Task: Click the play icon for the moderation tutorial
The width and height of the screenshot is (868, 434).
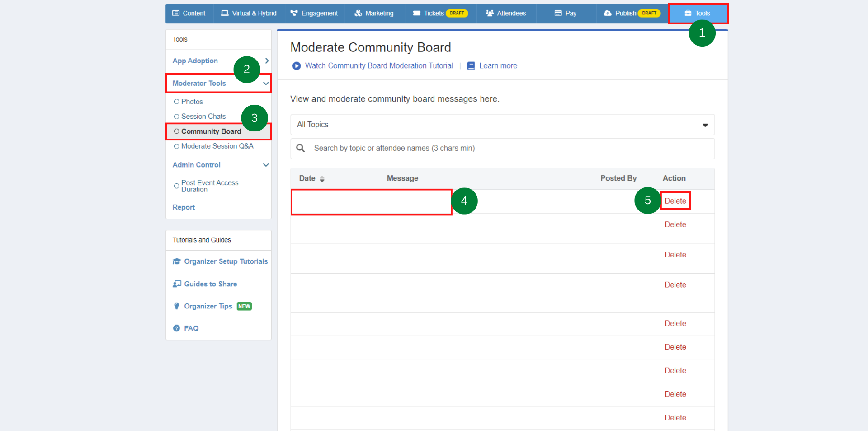Action: 297,66
